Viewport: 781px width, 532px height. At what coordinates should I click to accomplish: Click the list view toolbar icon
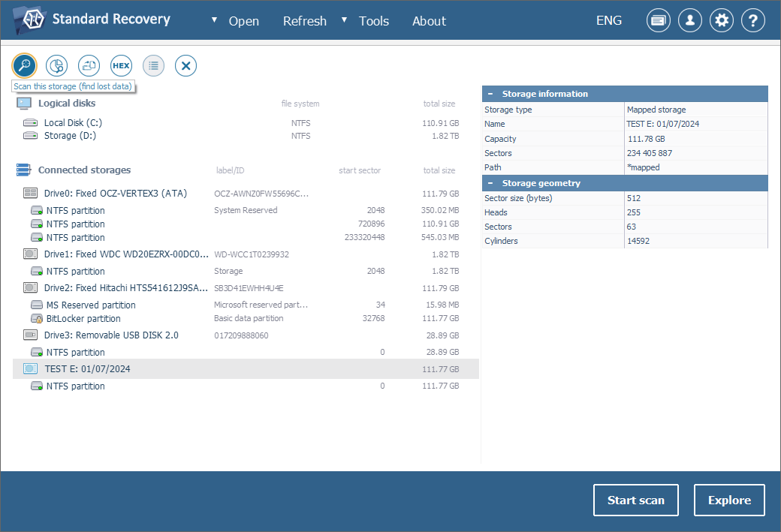tap(153, 66)
